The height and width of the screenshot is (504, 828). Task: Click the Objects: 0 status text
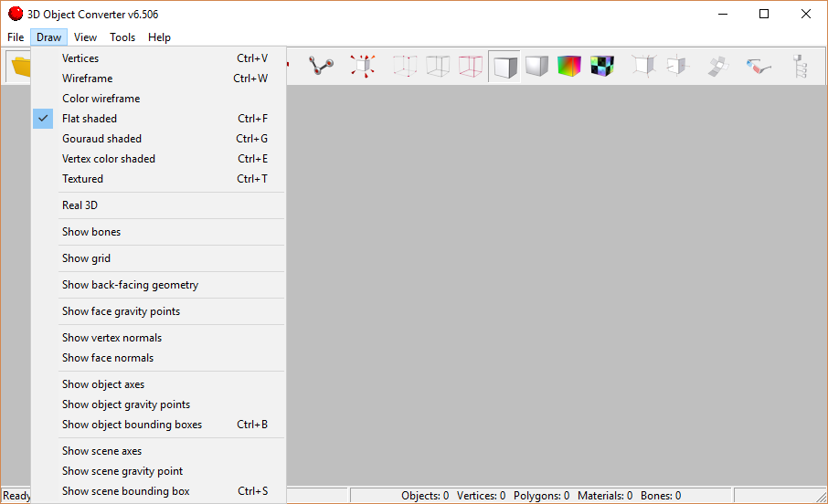(x=425, y=496)
